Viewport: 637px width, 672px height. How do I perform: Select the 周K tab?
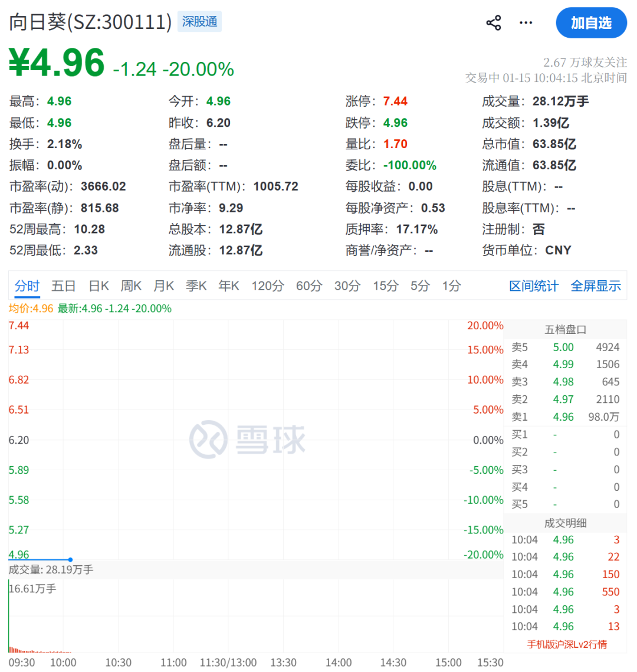(x=131, y=286)
